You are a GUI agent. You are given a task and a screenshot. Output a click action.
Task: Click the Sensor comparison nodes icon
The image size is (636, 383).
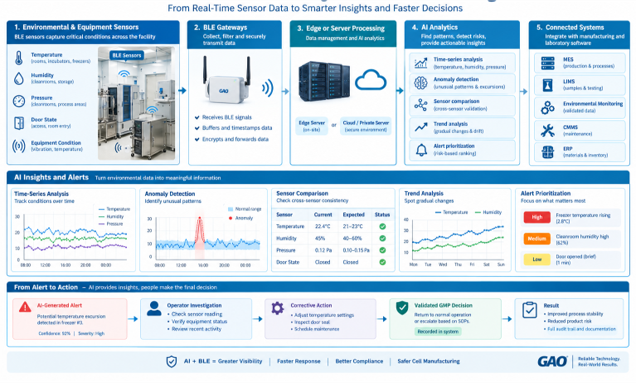tap(421, 105)
